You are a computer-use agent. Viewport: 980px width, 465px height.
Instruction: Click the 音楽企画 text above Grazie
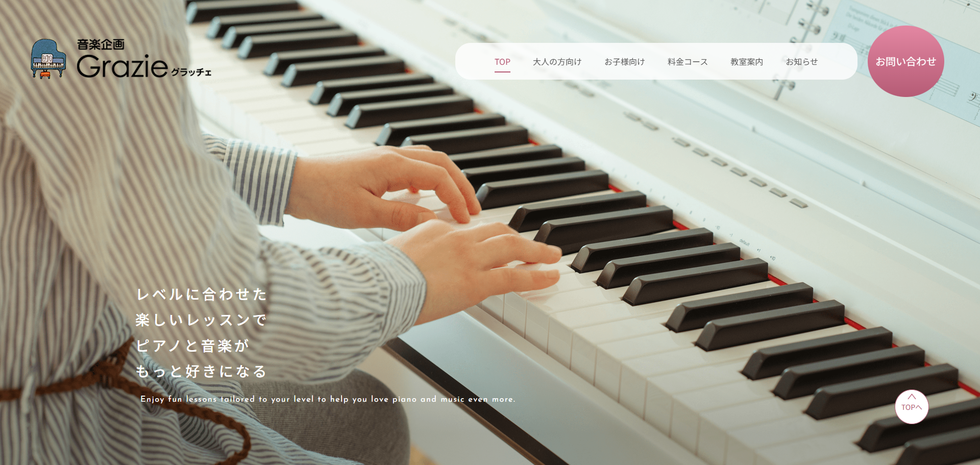(101, 44)
